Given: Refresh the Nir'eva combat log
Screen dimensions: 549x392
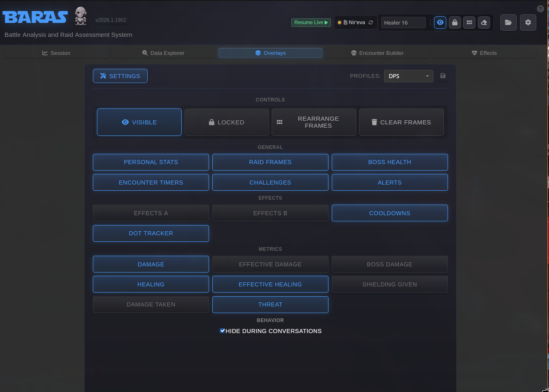Looking at the screenshot, I should point(371,23).
